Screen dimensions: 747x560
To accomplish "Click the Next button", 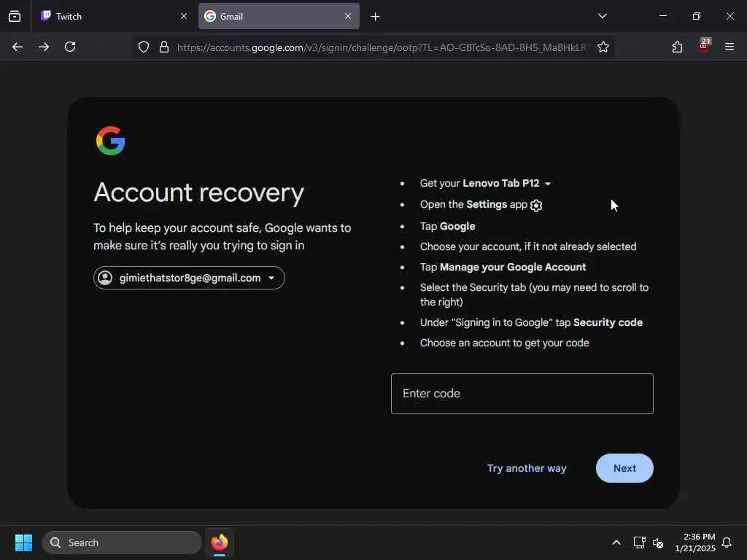I will [x=624, y=468].
